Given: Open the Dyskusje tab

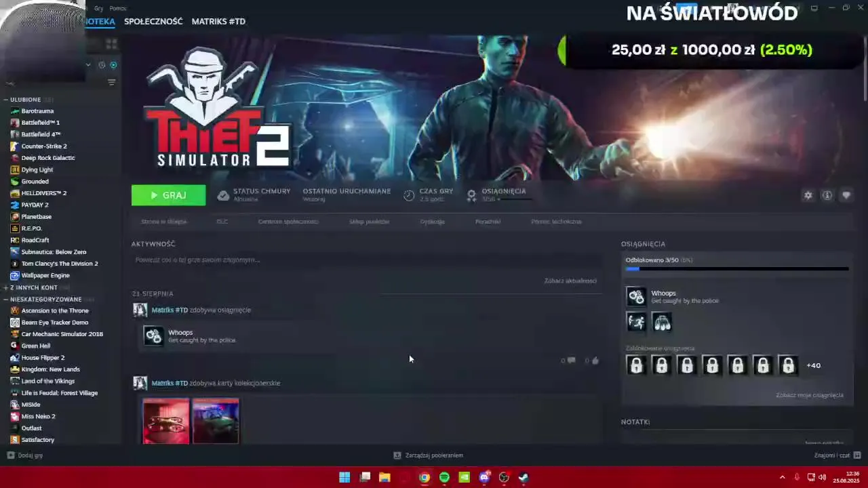Looking at the screenshot, I should (432, 222).
